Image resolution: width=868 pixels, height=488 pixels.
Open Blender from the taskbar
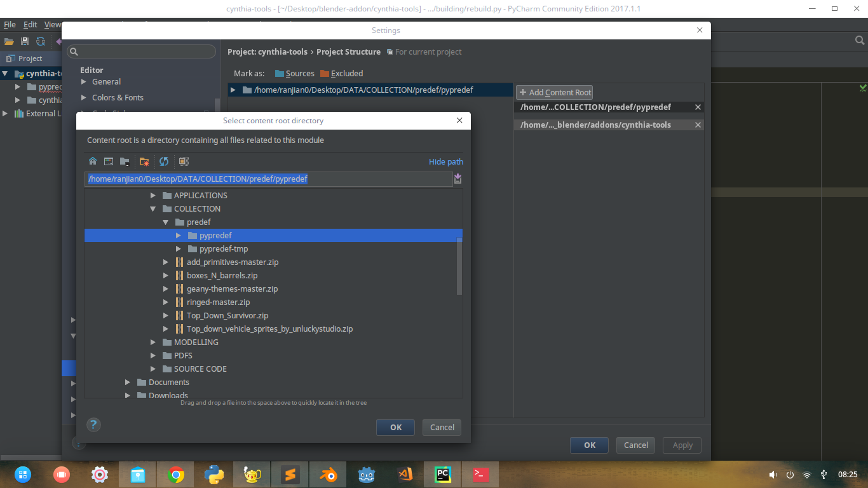[328, 475]
